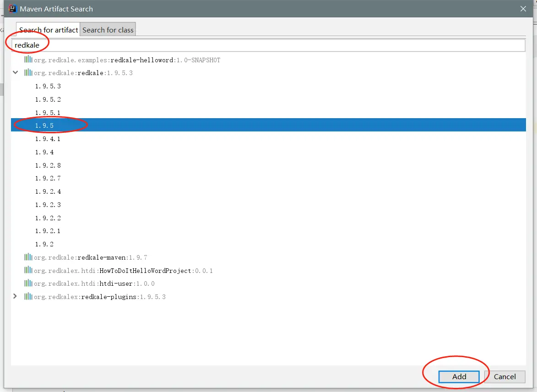The image size is (537, 392).
Task: Select the org.redkale:redkale:1.9.5.3 artifact row
Action: (83, 73)
